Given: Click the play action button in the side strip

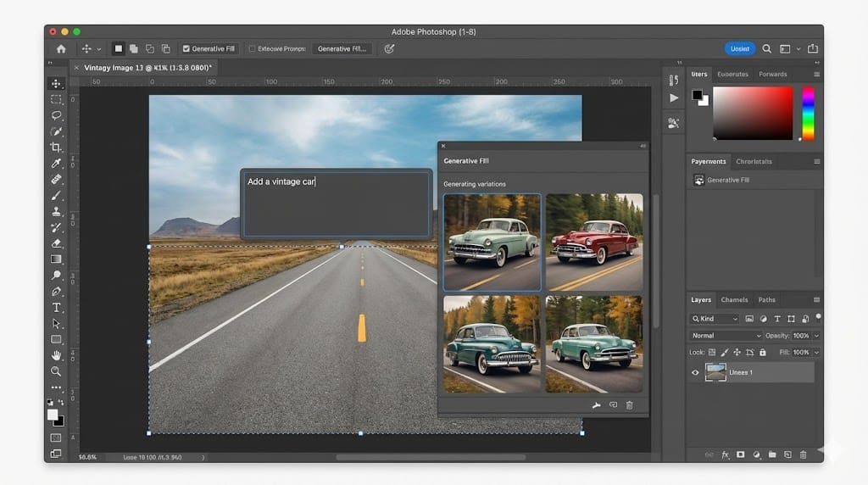Looking at the screenshot, I should [674, 98].
